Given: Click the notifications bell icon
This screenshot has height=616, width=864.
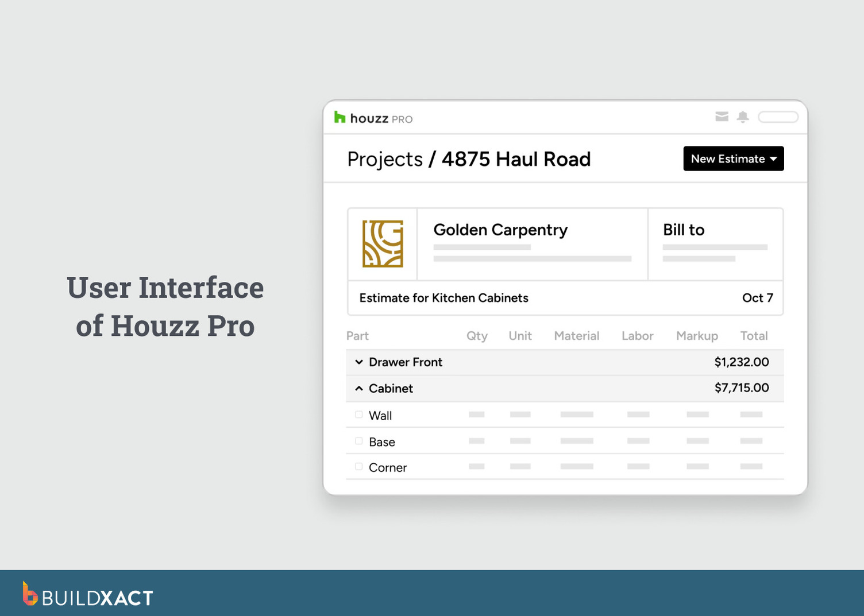Looking at the screenshot, I should (x=743, y=117).
